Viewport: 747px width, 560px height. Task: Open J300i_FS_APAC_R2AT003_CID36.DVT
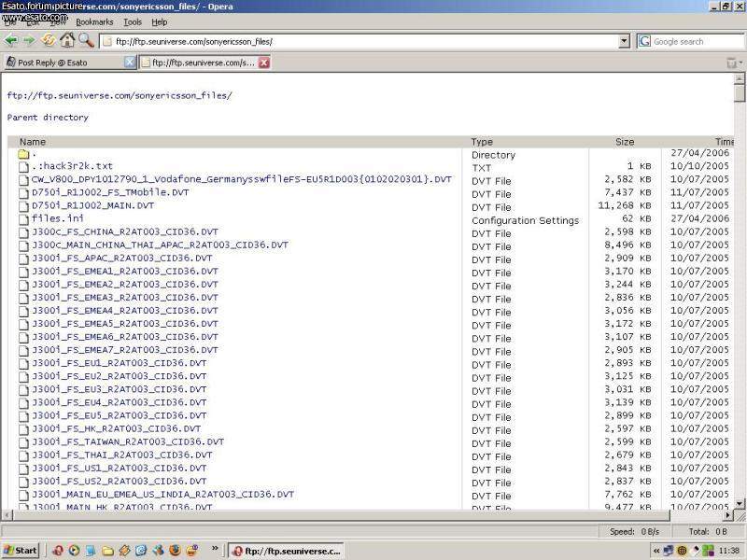(122, 259)
